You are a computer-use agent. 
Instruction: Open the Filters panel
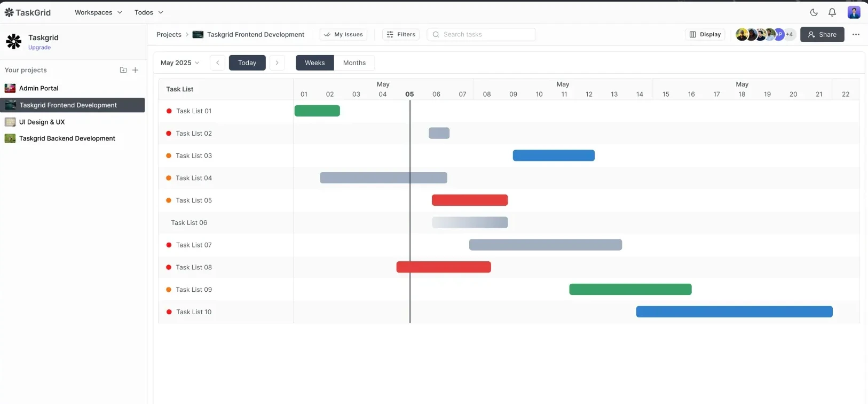(401, 34)
